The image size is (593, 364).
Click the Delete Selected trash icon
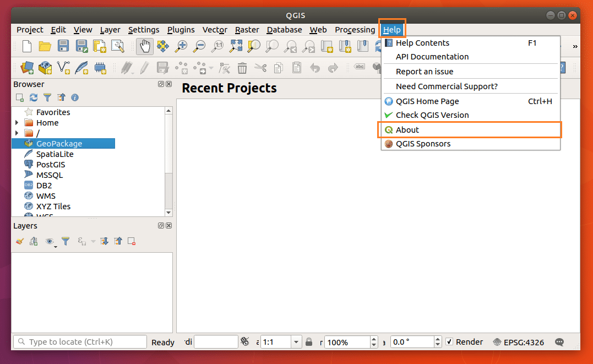(x=242, y=68)
